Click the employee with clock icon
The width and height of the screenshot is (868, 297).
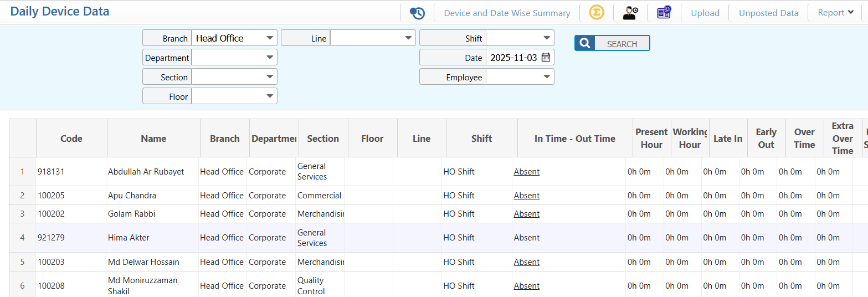coord(630,13)
